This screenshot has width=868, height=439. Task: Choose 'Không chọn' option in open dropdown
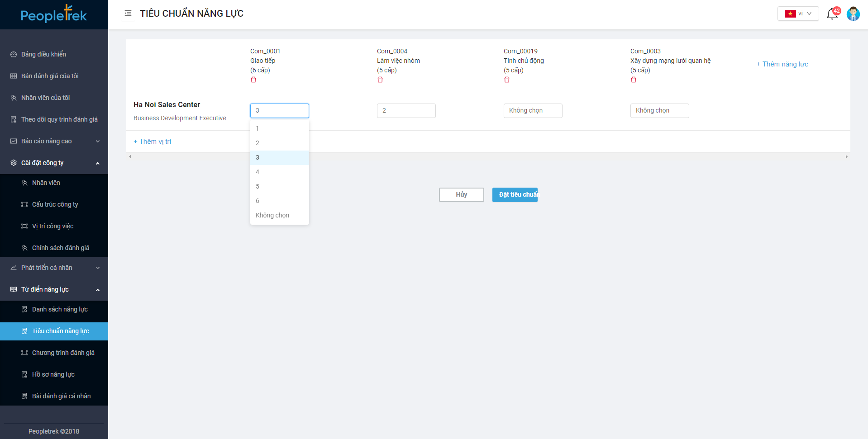[x=272, y=215]
